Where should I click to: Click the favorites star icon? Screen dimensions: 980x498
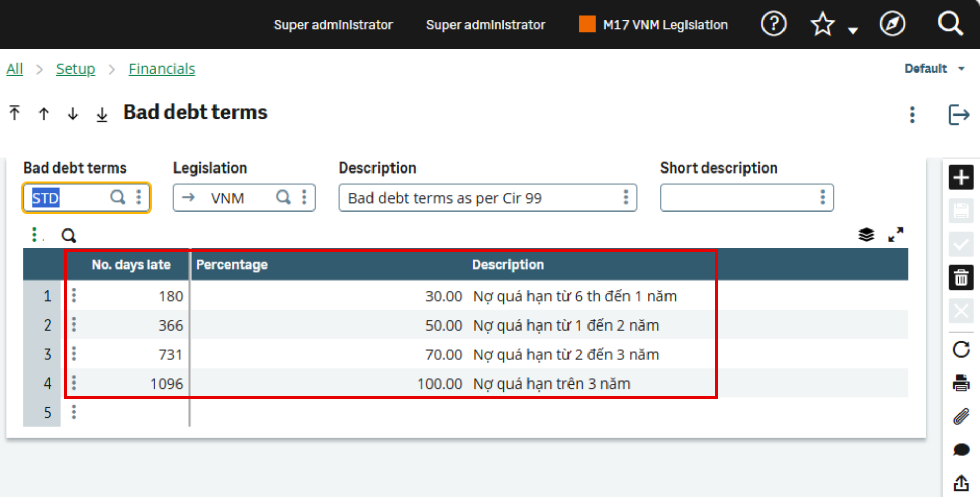822,24
